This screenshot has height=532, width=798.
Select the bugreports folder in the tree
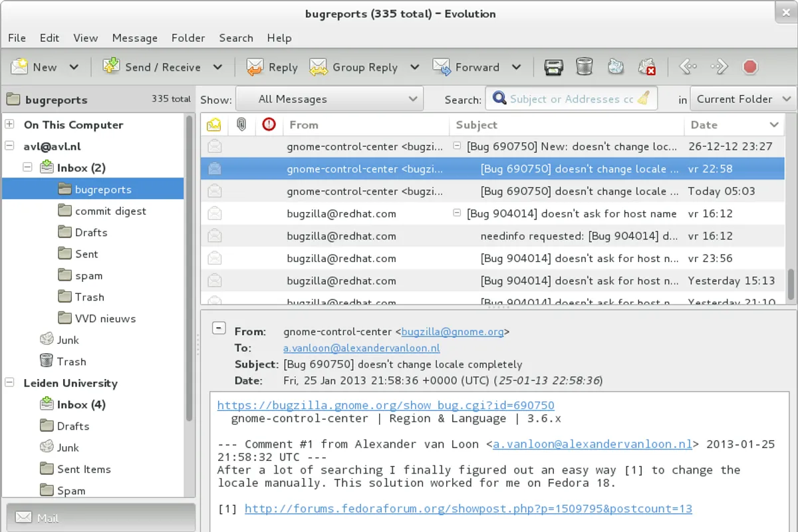coord(93,190)
